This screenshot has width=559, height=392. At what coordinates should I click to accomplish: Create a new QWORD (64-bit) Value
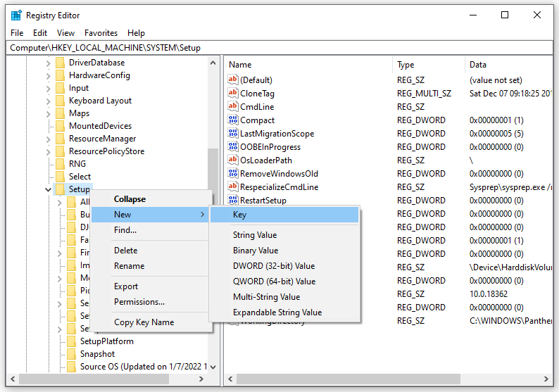point(284,282)
